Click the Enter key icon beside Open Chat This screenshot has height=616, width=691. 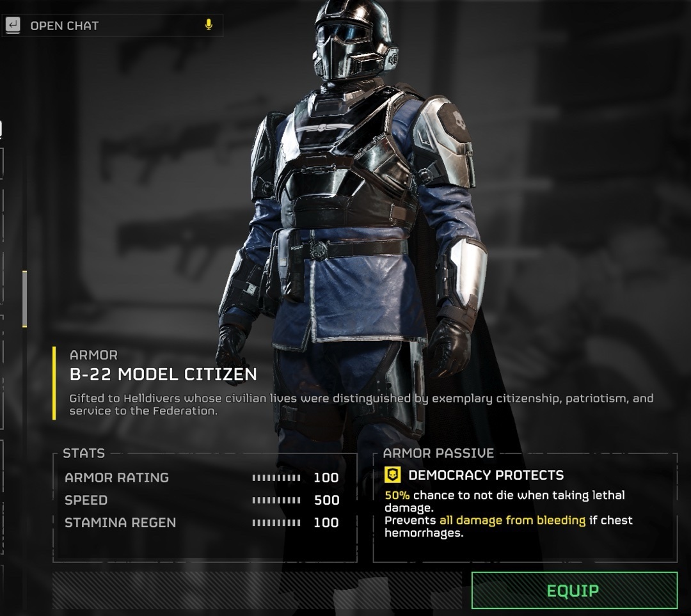[x=13, y=25]
